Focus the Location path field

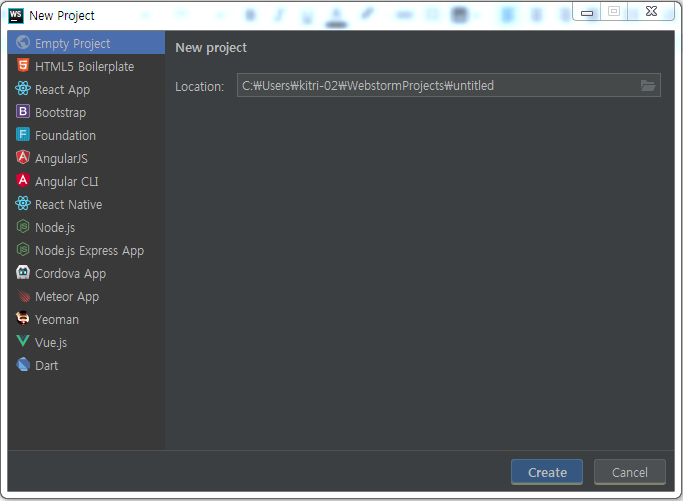coord(449,85)
